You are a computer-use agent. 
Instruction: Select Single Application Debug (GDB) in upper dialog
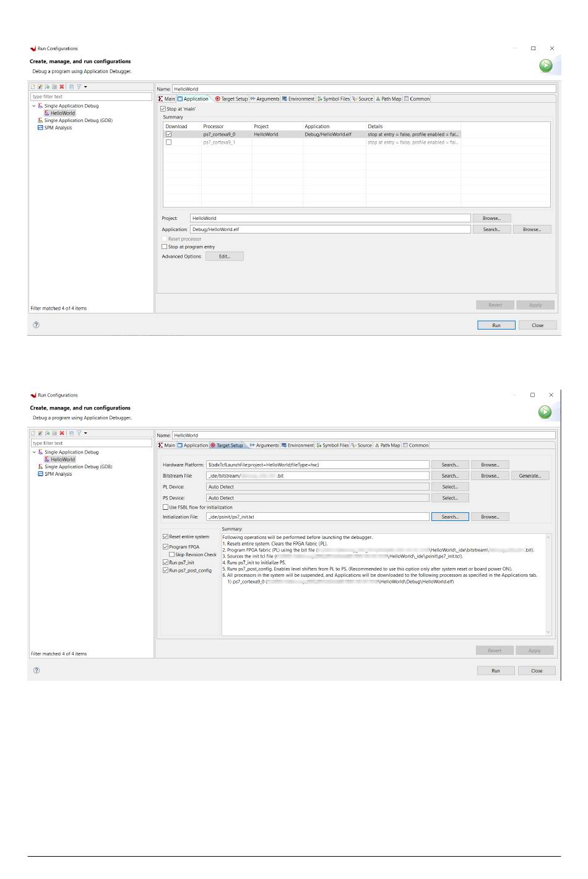tap(78, 120)
